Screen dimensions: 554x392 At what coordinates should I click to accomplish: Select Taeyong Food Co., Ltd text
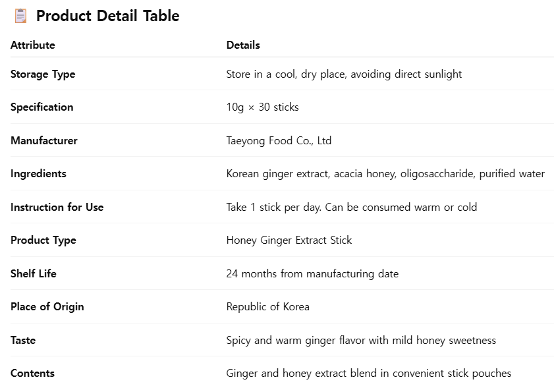279,140
